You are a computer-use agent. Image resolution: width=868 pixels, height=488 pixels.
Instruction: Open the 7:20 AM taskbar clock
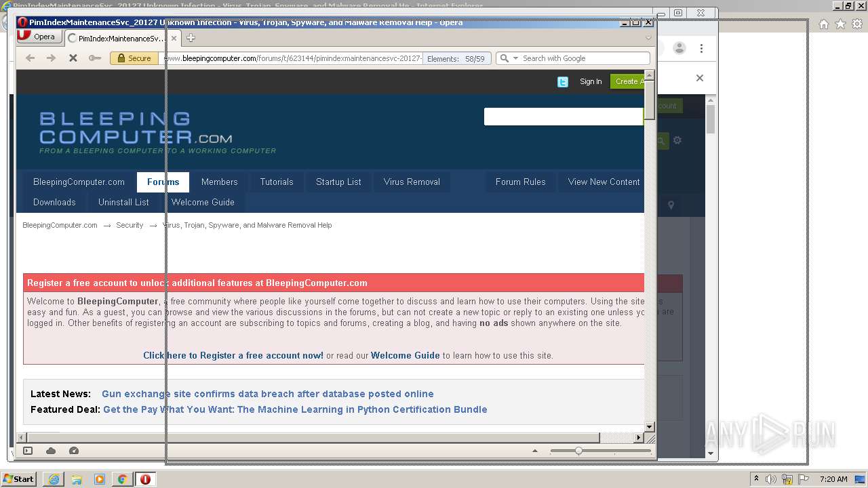click(833, 479)
